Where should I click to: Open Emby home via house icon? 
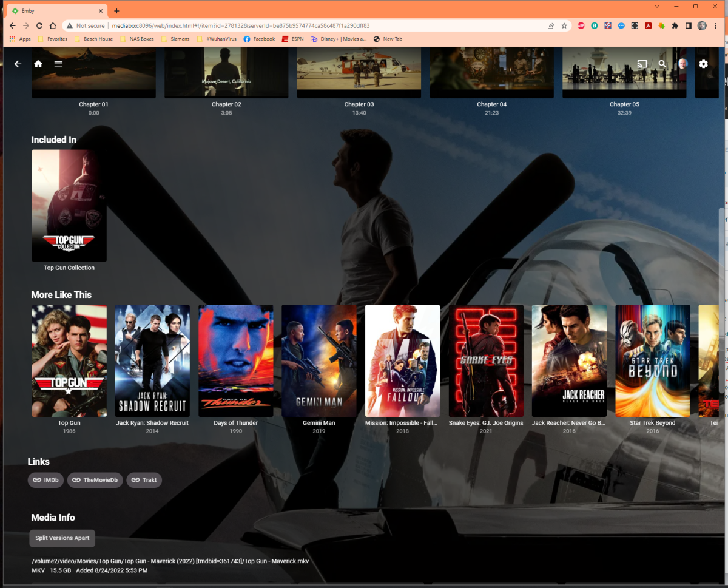[x=38, y=64]
